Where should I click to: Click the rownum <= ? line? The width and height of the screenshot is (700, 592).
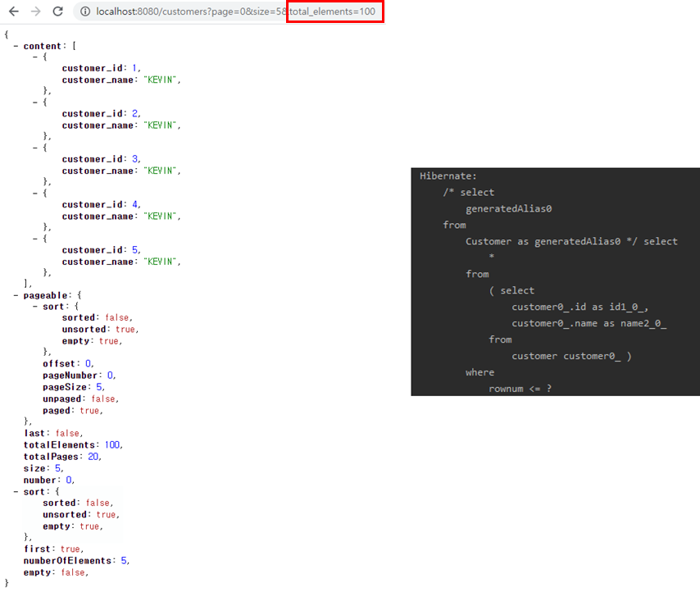coord(520,389)
